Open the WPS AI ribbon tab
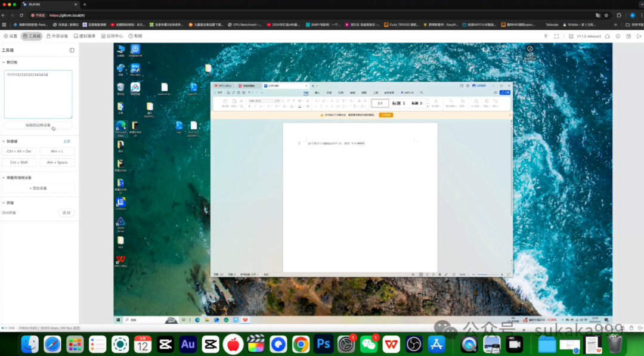This screenshot has width=644, height=356. click(x=407, y=93)
